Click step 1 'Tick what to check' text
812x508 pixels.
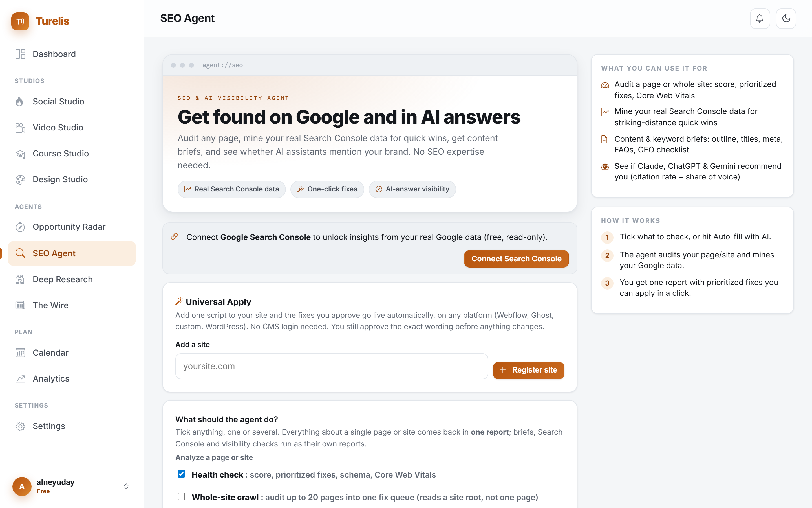click(x=695, y=237)
